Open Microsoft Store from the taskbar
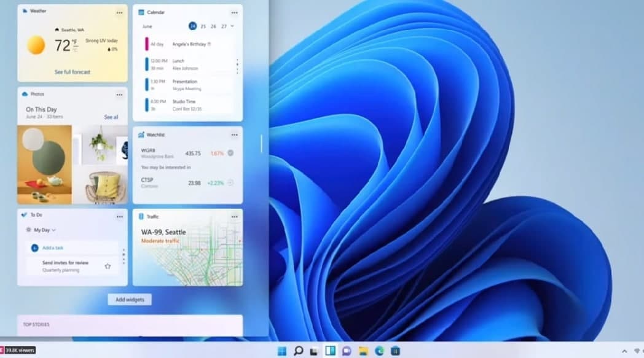 coord(395,351)
